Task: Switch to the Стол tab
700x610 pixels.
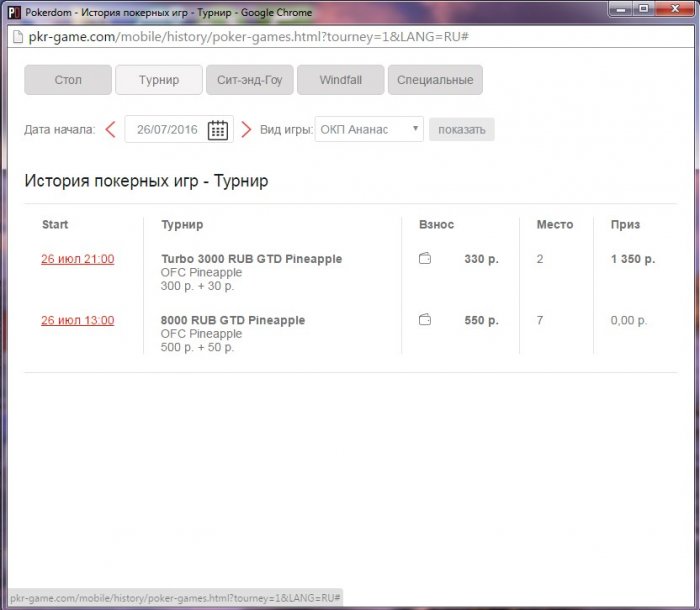Action: point(68,80)
